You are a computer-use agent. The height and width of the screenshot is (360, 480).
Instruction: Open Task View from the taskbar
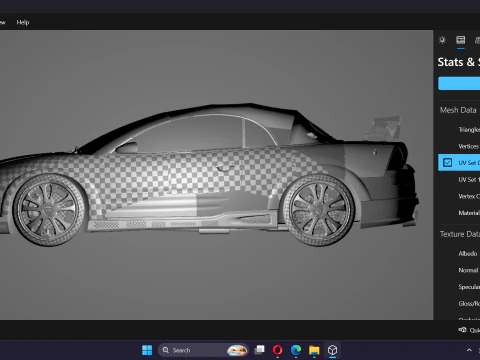259,350
